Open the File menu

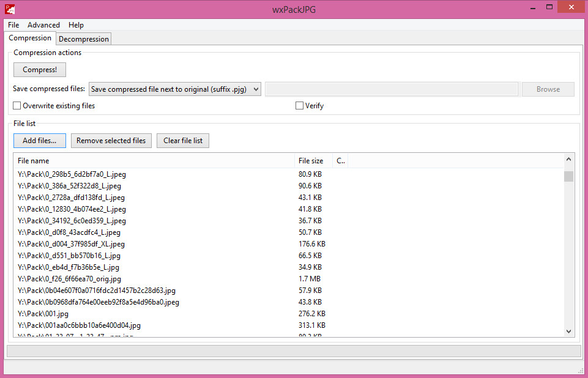pyautogui.click(x=13, y=25)
